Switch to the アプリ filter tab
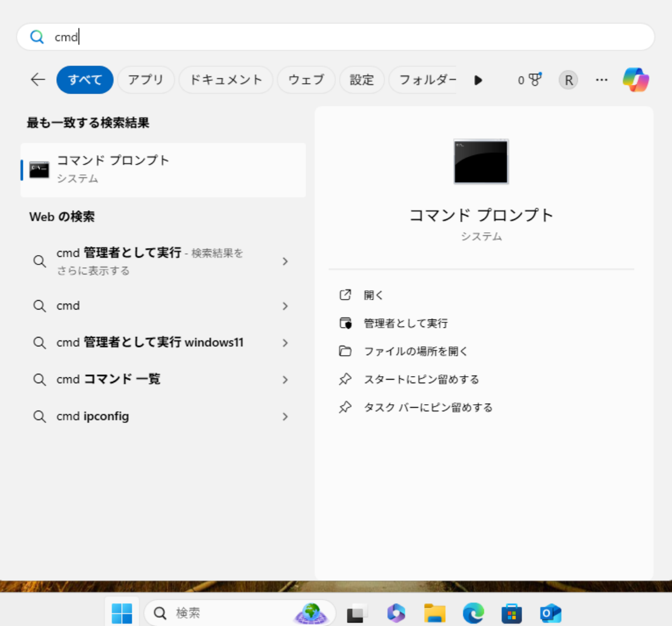 (x=146, y=80)
